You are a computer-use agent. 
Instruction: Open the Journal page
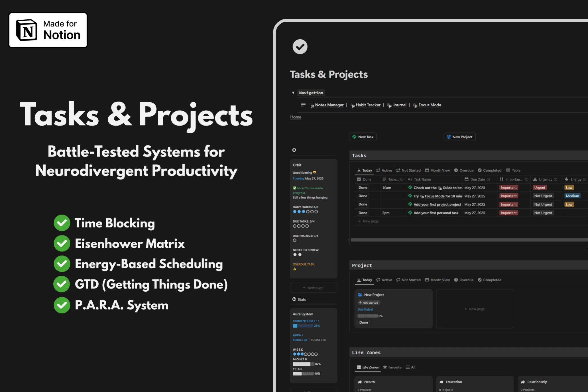[x=399, y=105]
